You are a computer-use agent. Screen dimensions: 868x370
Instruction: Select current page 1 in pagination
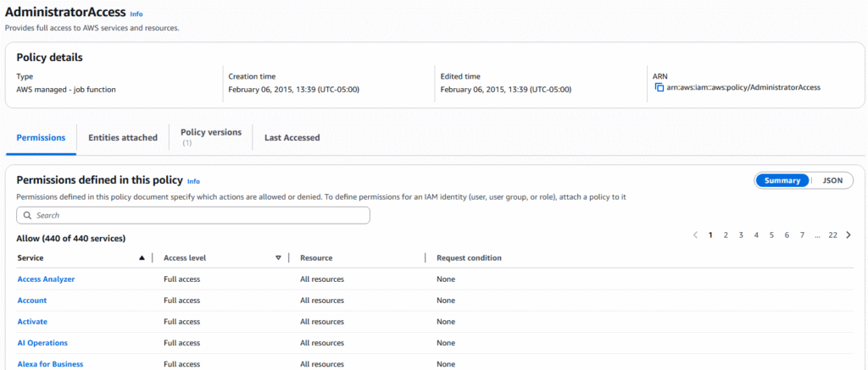click(x=710, y=235)
